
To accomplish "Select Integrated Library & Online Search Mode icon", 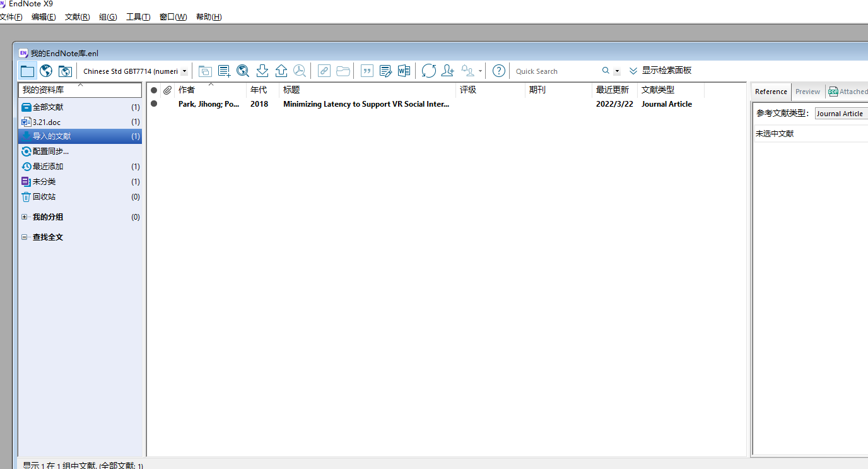I will (x=65, y=71).
